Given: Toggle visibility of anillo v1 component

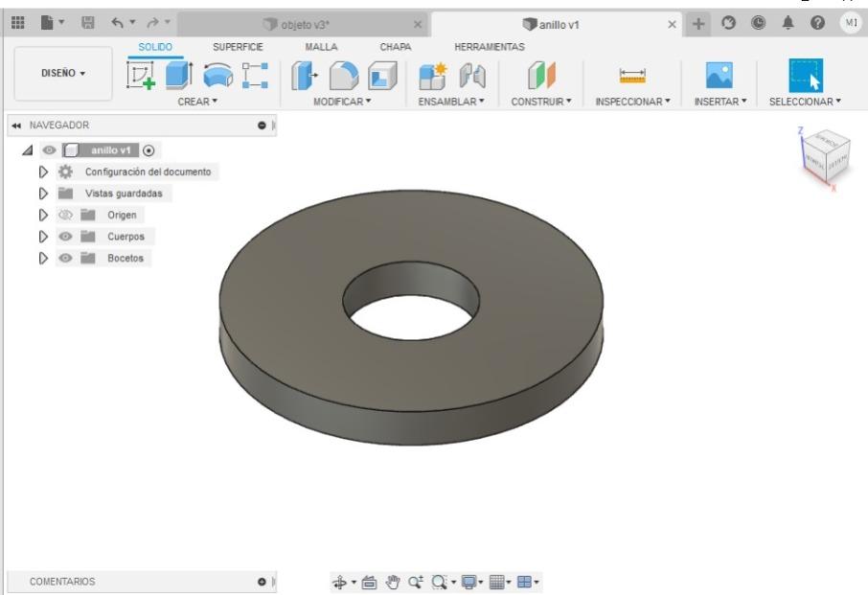Looking at the screenshot, I should (x=49, y=150).
